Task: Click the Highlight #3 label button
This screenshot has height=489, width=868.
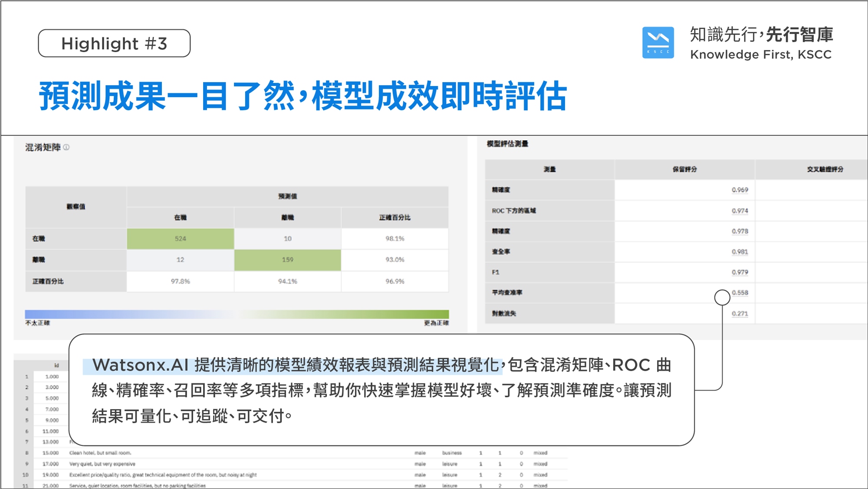Action: [x=114, y=43]
